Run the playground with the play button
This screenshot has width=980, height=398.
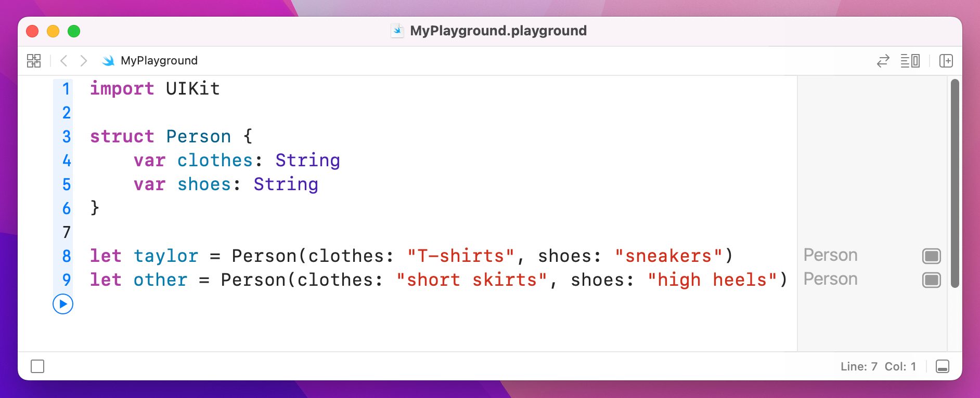click(63, 304)
